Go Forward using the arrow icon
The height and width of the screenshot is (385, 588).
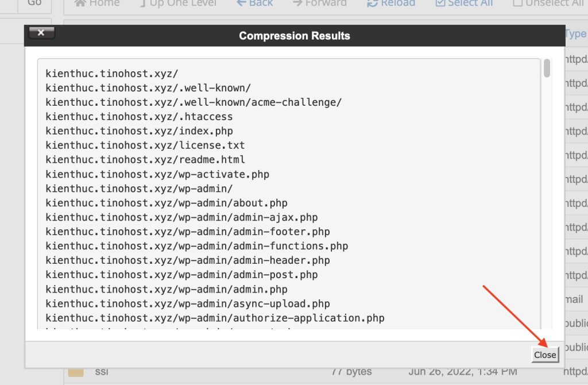[297, 3]
